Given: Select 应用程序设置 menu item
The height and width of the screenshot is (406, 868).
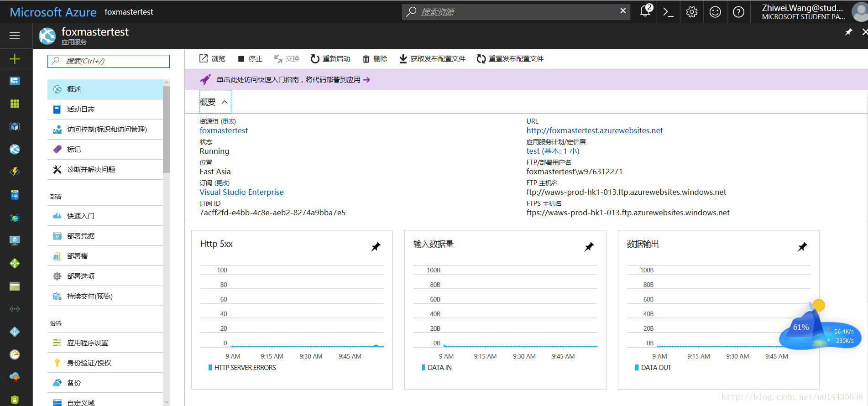Looking at the screenshot, I should [x=105, y=343].
